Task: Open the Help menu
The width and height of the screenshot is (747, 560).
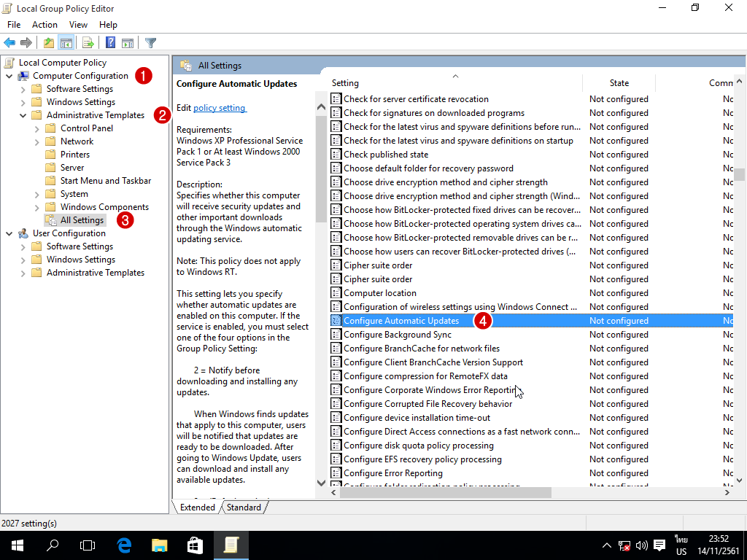Action: 108,24
